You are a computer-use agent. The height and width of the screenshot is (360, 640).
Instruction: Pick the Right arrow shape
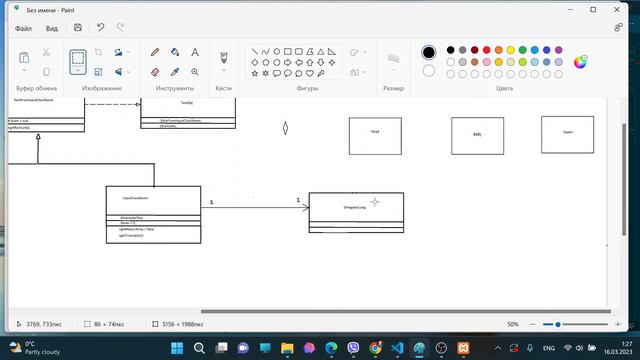click(x=288, y=62)
